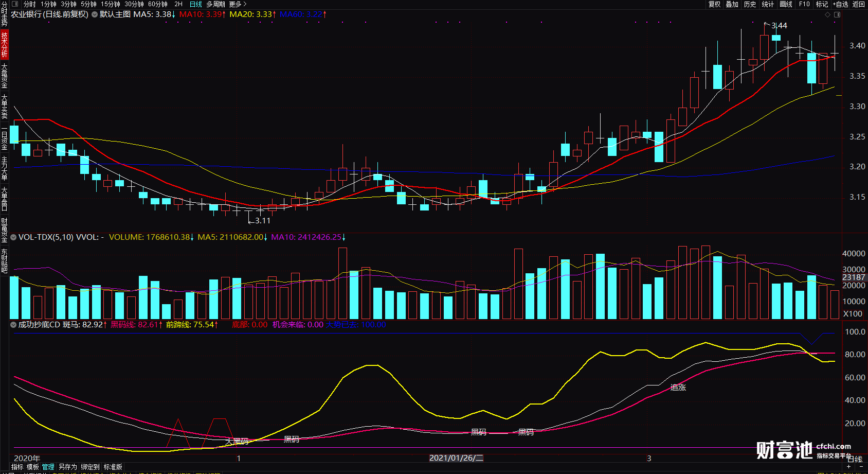This screenshot has width=868, height=474.
Task: Select the 3分钟 period
Action: pyautogui.click(x=68, y=4)
